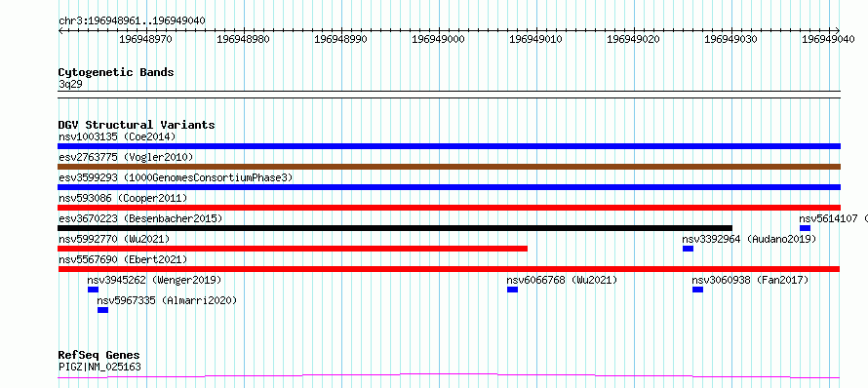Screen dimensions: 868x388
Task: Click ruler position 196949040
Action: pos(828,39)
